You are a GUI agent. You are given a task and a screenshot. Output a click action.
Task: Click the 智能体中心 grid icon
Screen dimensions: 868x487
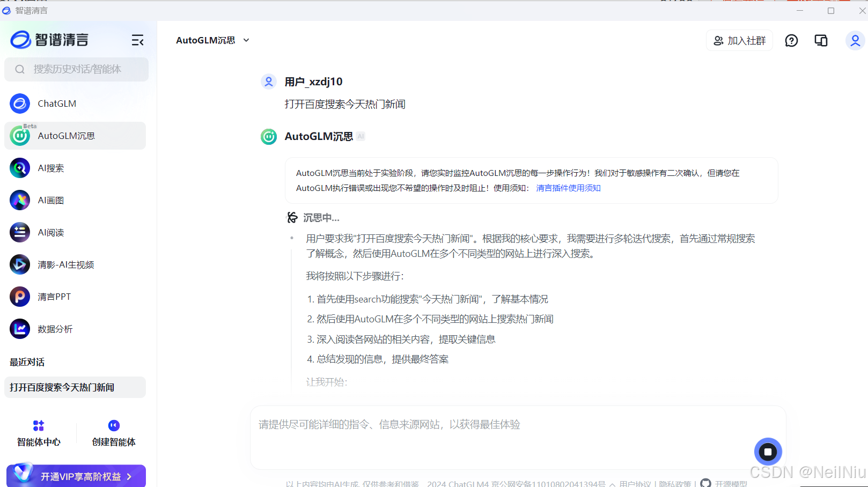pos(39,426)
